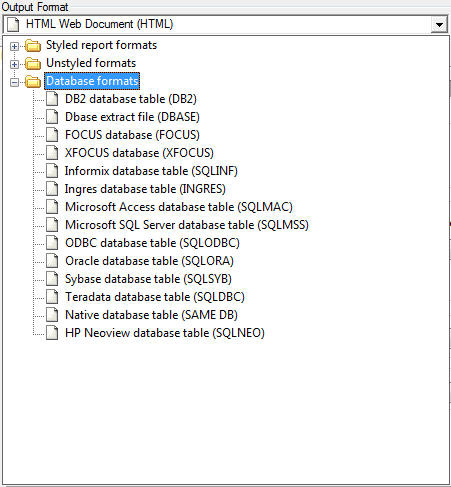The width and height of the screenshot is (451, 487).
Task: Choose Microsoft SQL Server database table (SQLMSS)
Action: click(187, 225)
